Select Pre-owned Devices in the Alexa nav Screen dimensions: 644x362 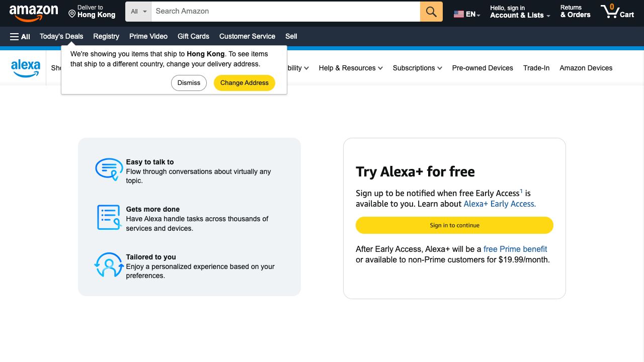point(482,68)
